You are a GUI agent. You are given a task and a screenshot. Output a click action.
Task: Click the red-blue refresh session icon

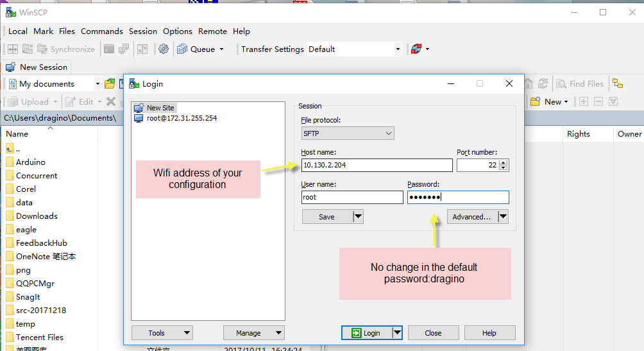point(416,49)
